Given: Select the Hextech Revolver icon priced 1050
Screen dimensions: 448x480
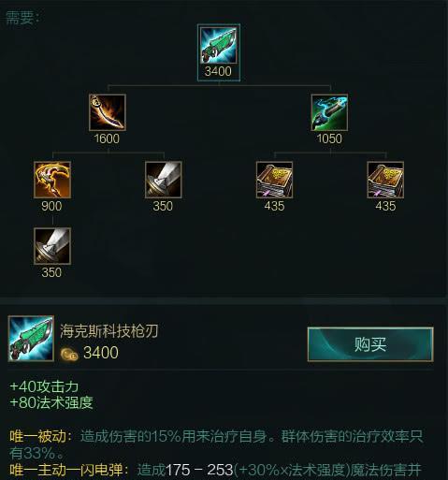Looking at the screenshot, I should click(329, 112).
